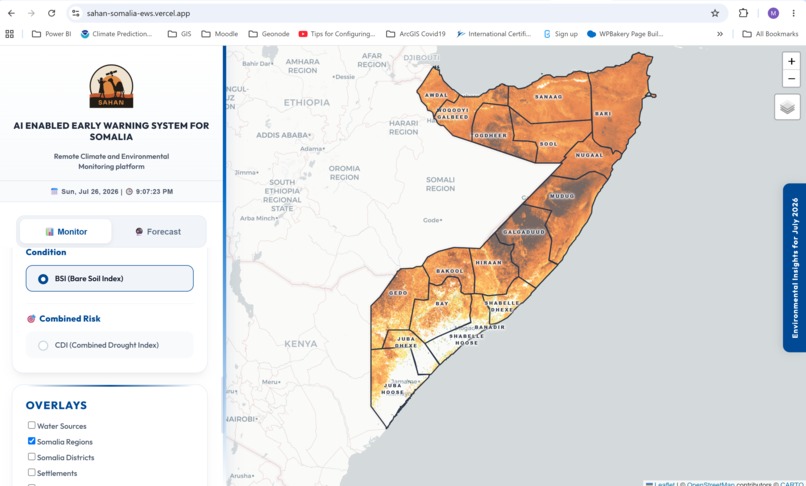Enable Somalia Districts overlay

(31, 457)
